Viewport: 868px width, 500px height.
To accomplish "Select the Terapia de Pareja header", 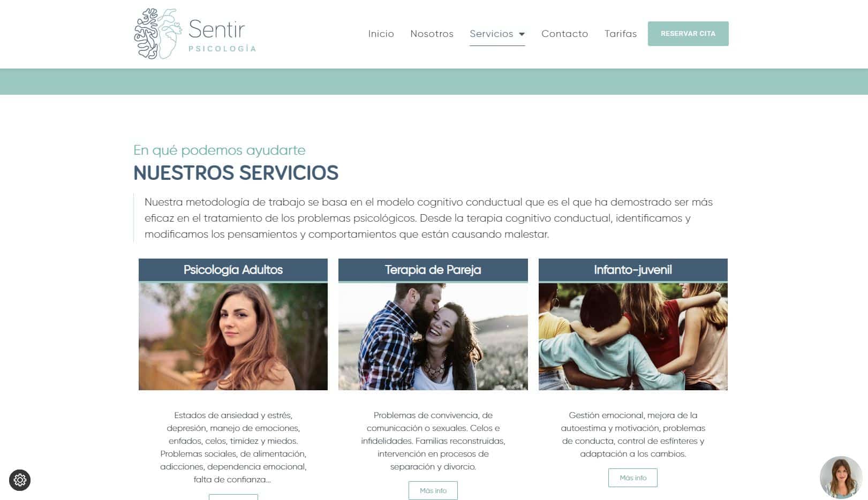I will click(x=433, y=270).
